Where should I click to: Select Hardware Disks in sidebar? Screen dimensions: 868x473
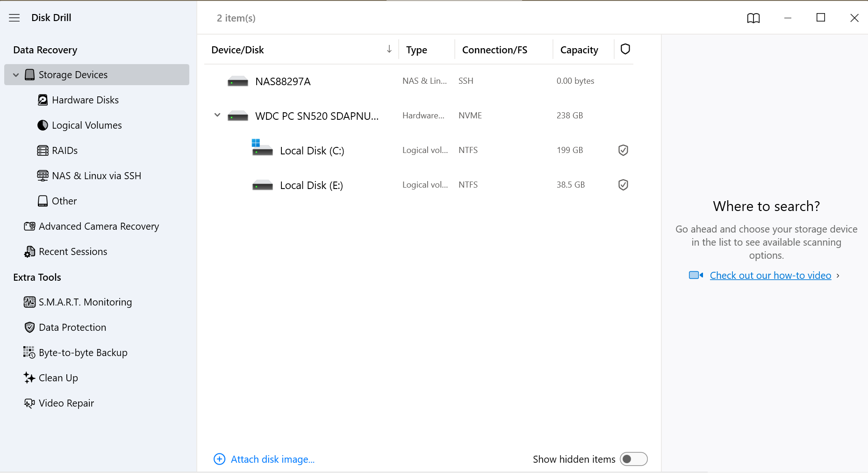point(85,100)
